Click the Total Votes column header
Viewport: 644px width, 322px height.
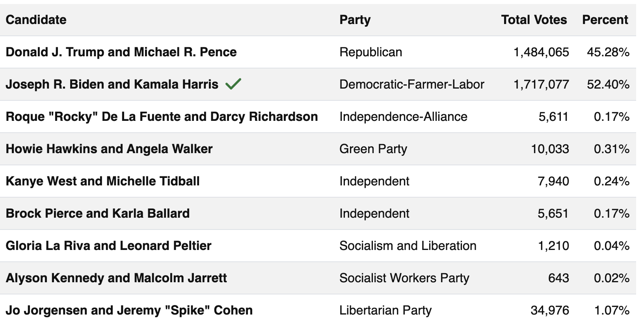point(534,20)
